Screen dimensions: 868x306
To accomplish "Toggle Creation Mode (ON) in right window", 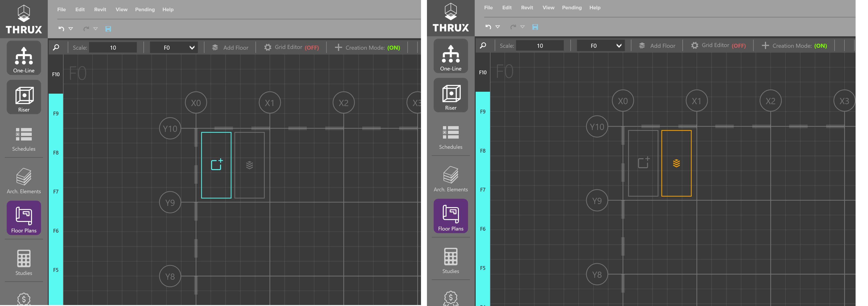I will tap(794, 45).
